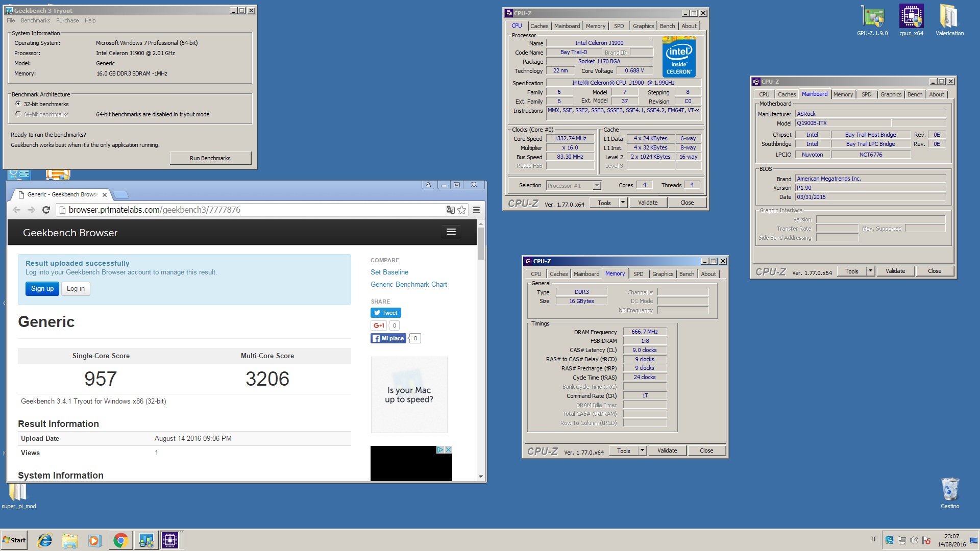The width and height of the screenshot is (980, 551).
Task: Go forward in Chrome browser
Action: click(31, 210)
